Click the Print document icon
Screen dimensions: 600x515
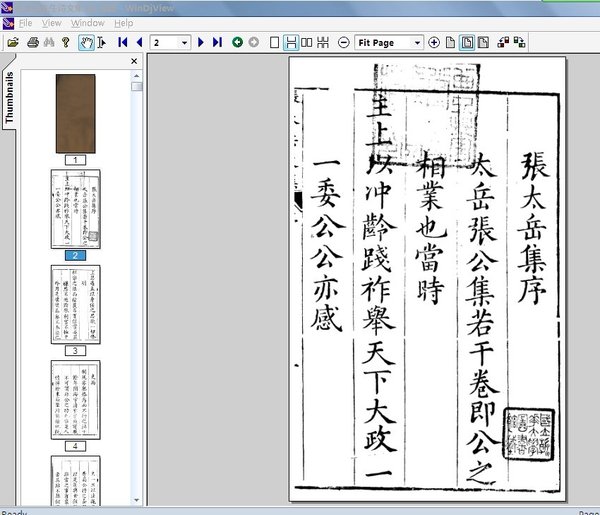tap(32, 43)
